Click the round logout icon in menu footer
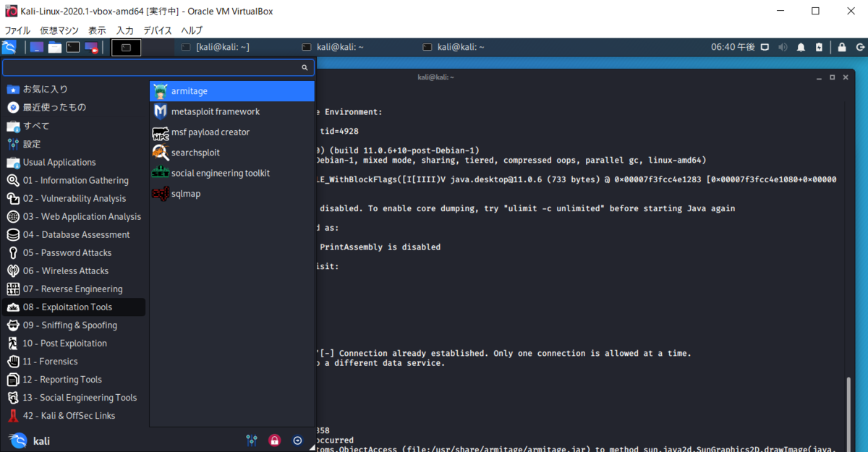 (x=297, y=440)
